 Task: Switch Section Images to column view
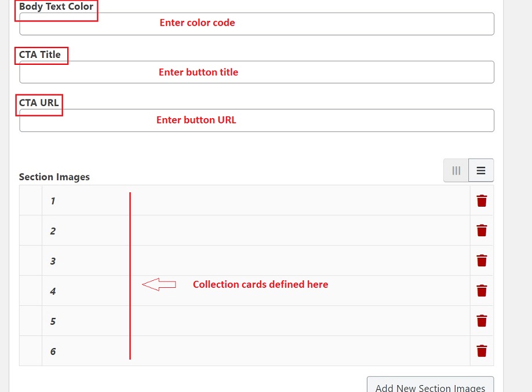click(x=456, y=171)
